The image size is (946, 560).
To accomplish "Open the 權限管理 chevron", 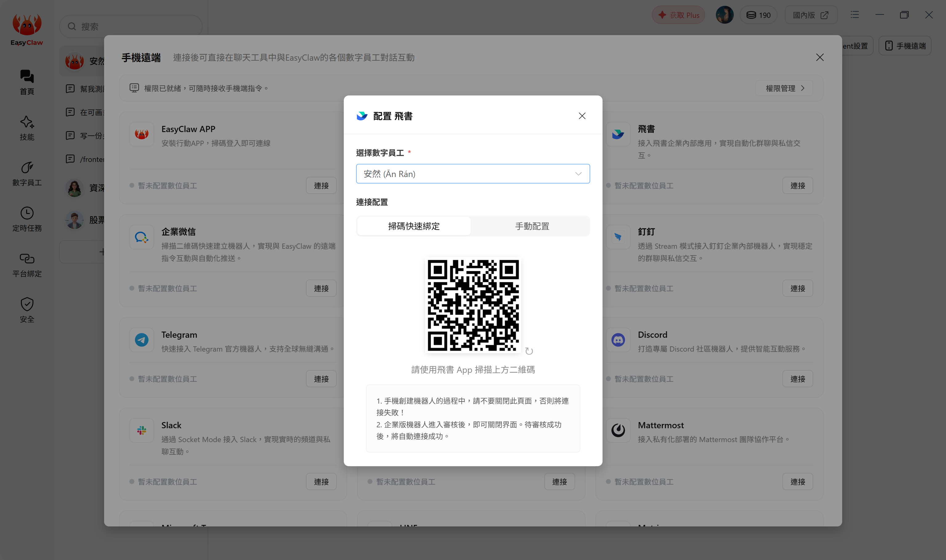I will (802, 88).
